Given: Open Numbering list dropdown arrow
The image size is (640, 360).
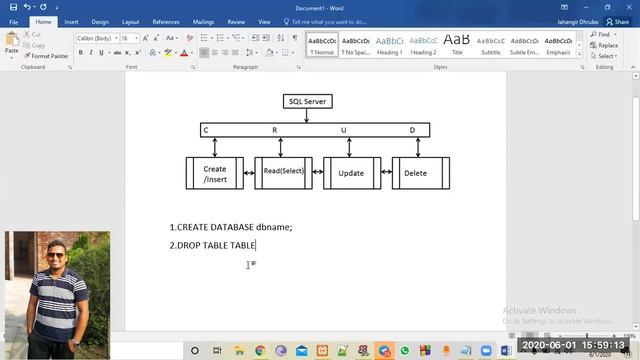Looking at the screenshot, I should pos(228,38).
